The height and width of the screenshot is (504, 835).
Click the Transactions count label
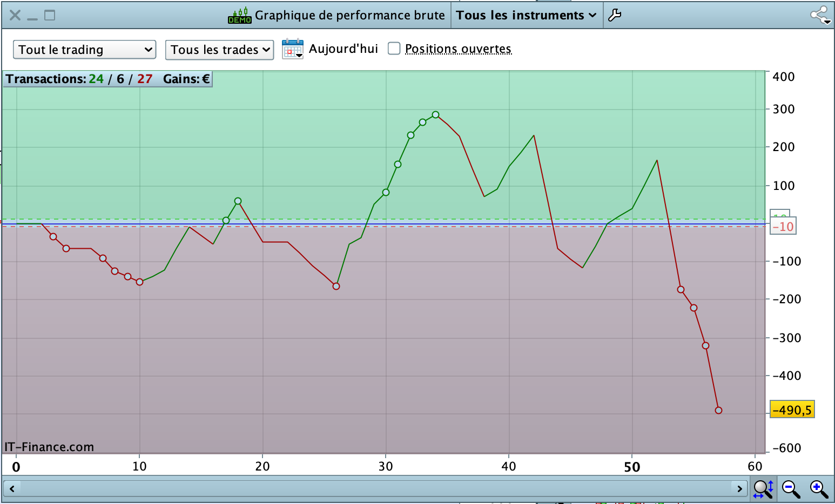pyautogui.click(x=79, y=79)
